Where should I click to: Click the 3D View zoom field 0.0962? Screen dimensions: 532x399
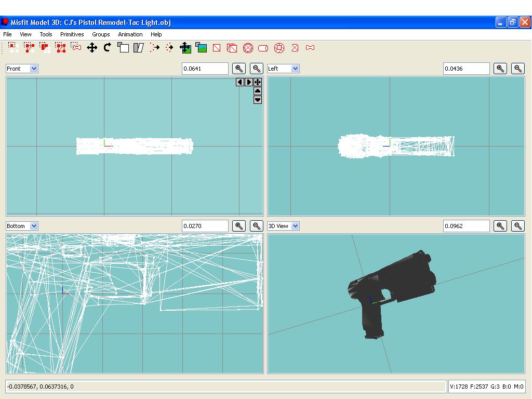tap(467, 226)
